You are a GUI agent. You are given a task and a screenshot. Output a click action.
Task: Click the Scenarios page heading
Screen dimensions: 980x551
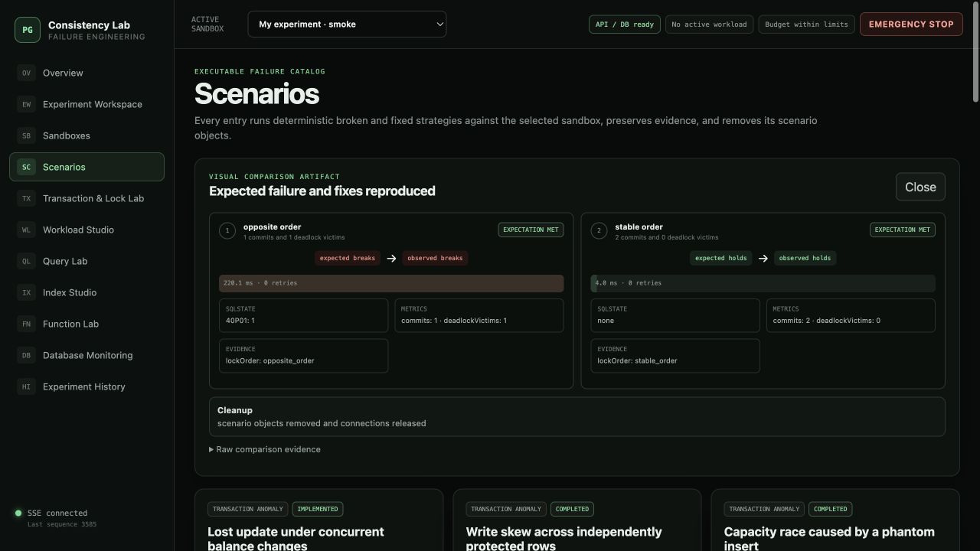(x=256, y=93)
